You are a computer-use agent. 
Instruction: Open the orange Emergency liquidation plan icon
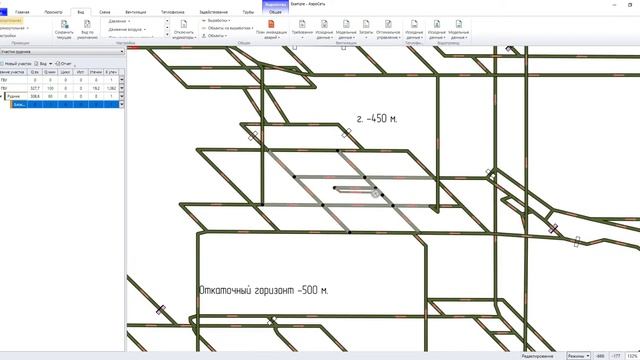click(271, 24)
